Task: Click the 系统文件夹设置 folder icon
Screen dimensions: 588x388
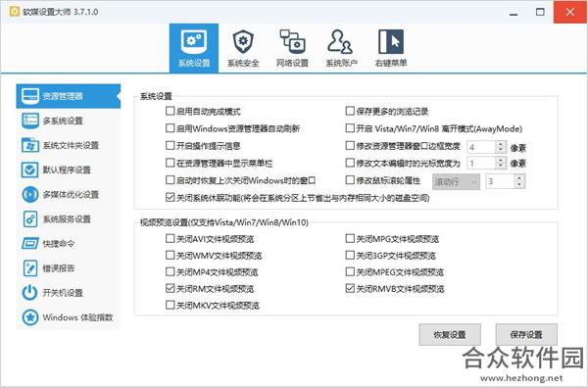Action: tap(30, 145)
